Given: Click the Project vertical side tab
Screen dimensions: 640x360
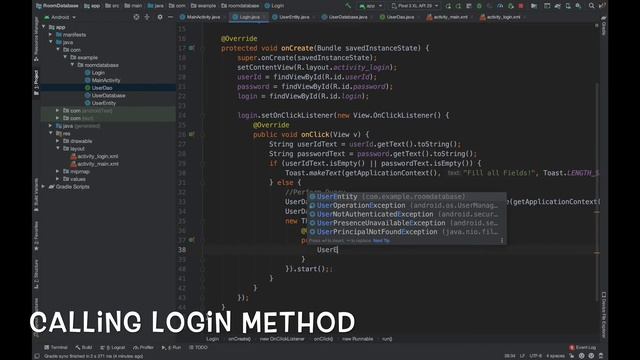Looking at the screenshot, I should pos(36,82).
